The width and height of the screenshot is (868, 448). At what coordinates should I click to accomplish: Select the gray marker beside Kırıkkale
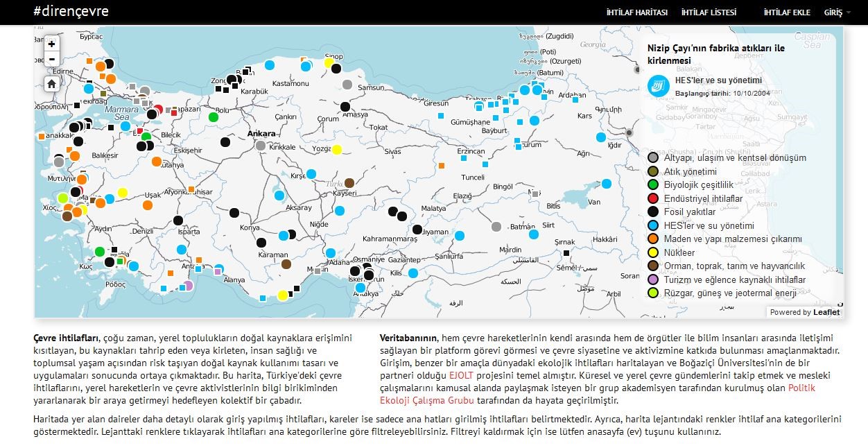point(261,146)
